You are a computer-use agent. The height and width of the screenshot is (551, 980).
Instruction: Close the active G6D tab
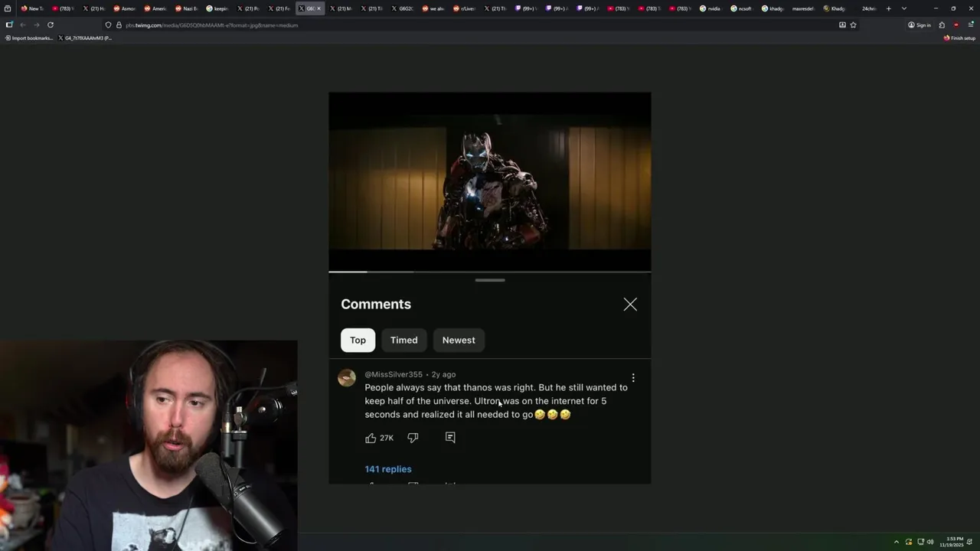tap(319, 8)
